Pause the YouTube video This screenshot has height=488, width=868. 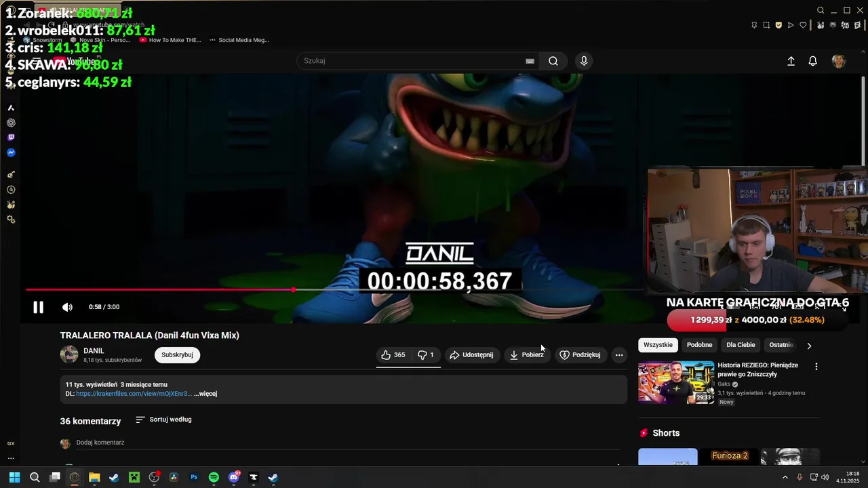click(38, 307)
